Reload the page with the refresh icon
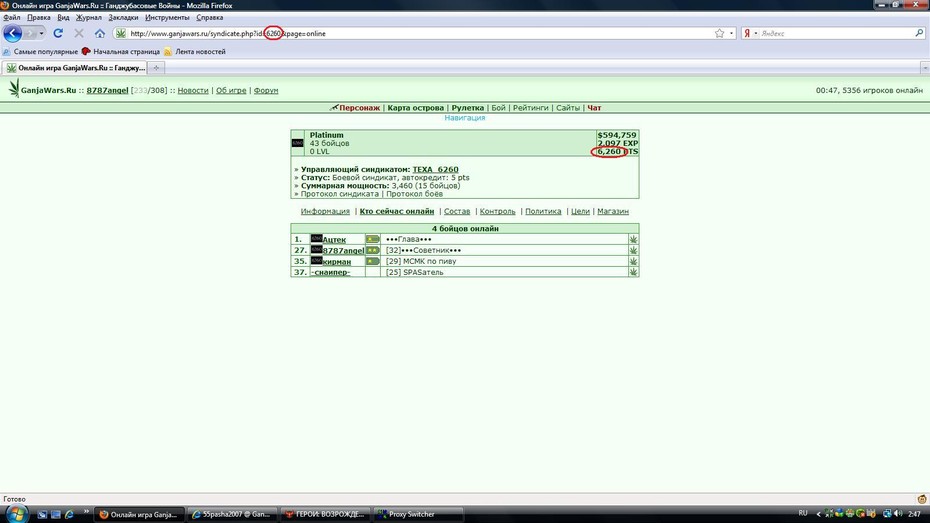 58,33
